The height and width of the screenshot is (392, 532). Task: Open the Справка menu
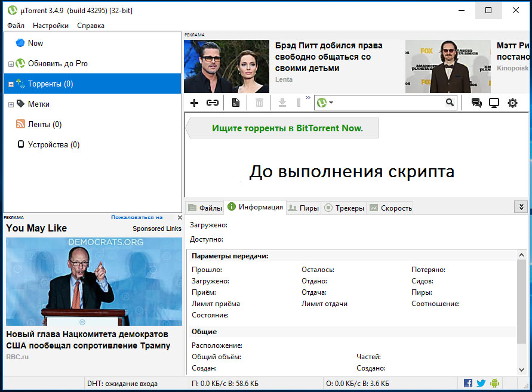click(x=91, y=26)
